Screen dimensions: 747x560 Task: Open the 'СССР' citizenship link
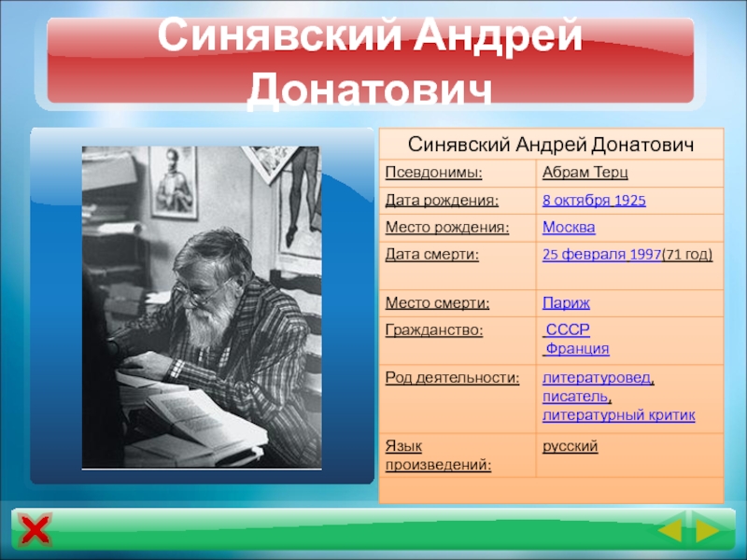pos(568,329)
